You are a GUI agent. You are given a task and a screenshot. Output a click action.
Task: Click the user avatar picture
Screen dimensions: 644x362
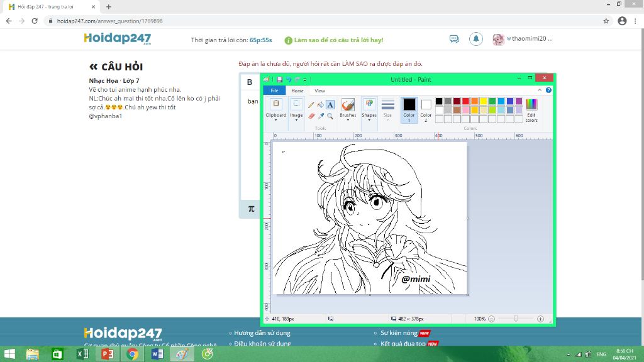click(x=498, y=40)
